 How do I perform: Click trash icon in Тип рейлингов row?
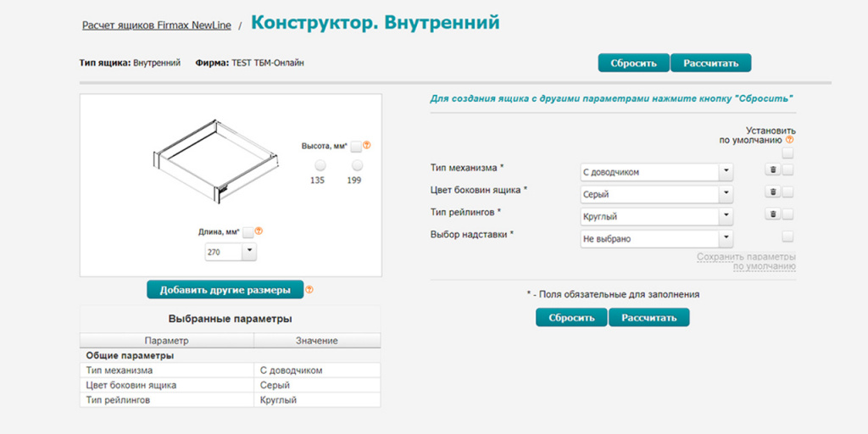pyautogui.click(x=772, y=214)
